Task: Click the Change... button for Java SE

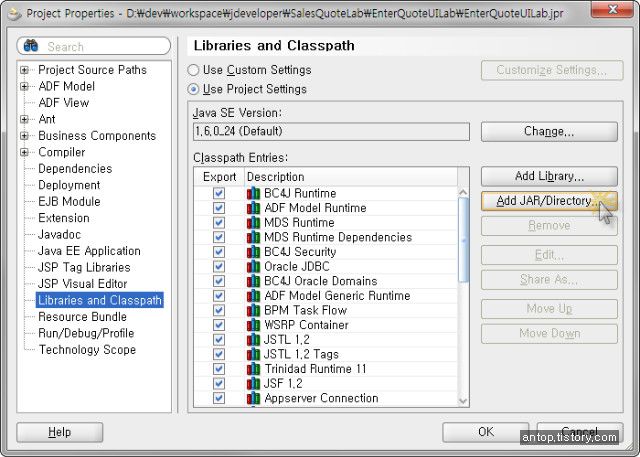Action: tap(549, 131)
